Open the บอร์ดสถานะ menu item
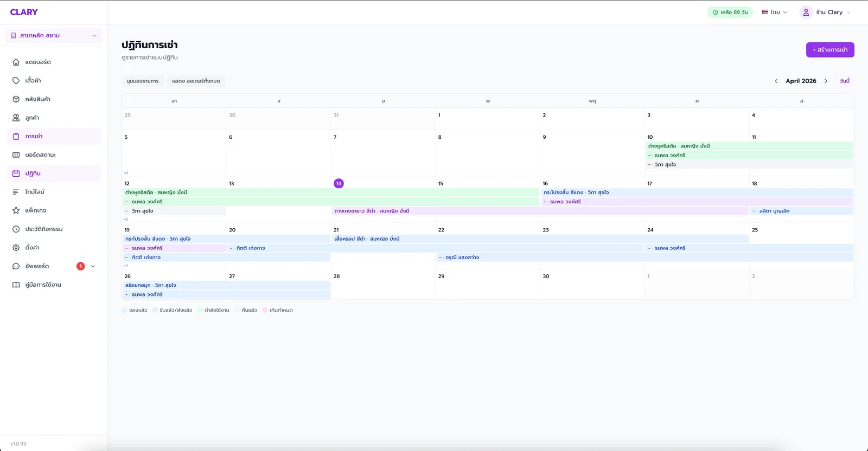The width and height of the screenshot is (868, 451). (54, 155)
